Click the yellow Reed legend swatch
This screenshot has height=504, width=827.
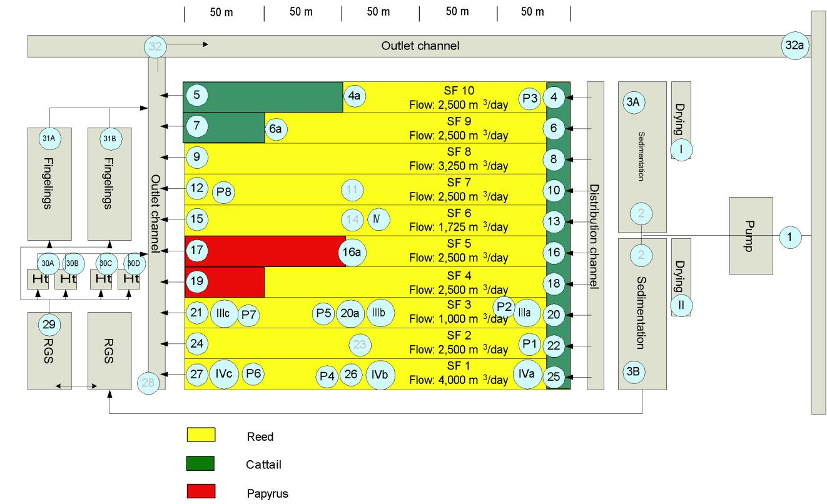point(201,435)
